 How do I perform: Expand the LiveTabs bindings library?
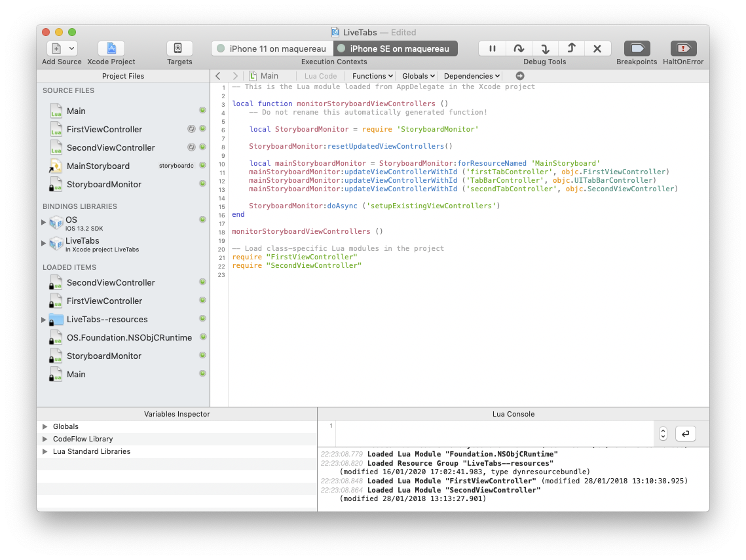click(44, 243)
